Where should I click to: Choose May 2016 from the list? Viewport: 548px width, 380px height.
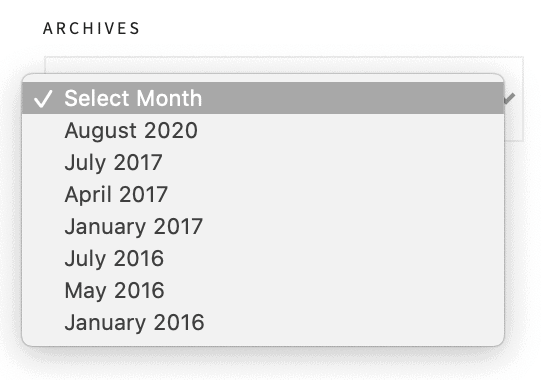[263, 290]
